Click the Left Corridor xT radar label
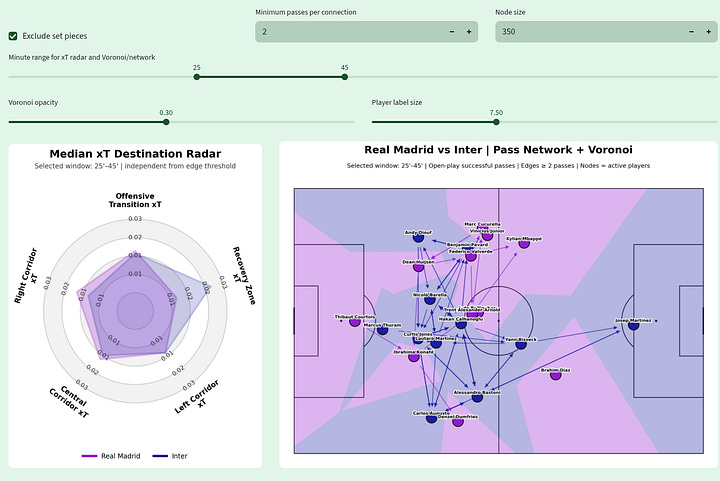 click(197, 397)
